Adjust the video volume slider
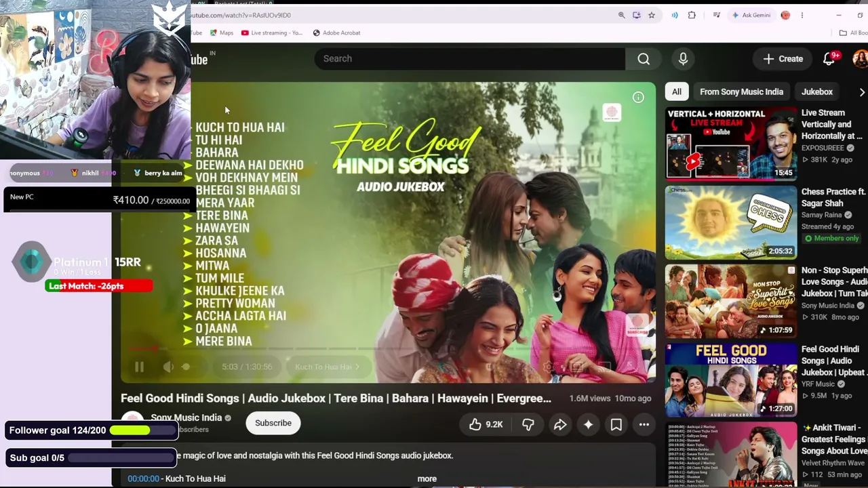The width and height of the screenshot is (868, 488). pyautogui.click(x=189, y=367)
